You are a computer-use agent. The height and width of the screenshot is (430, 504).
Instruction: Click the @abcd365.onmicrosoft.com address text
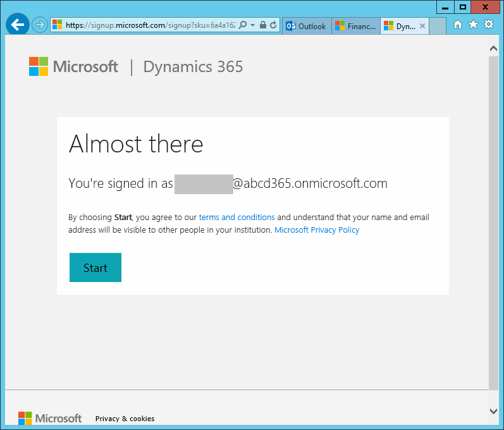click(x=310, y=183)
